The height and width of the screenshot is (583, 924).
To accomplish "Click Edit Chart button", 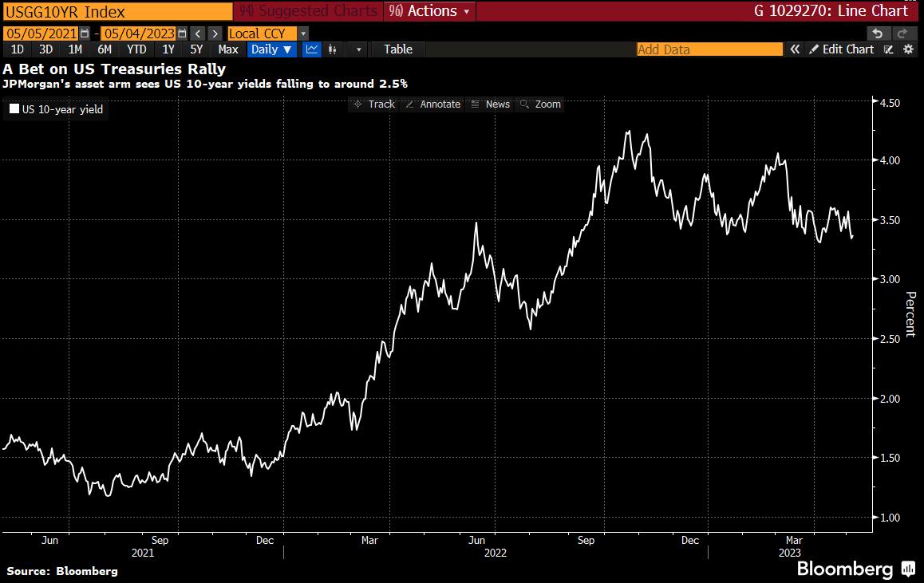I will click(842, 49).
